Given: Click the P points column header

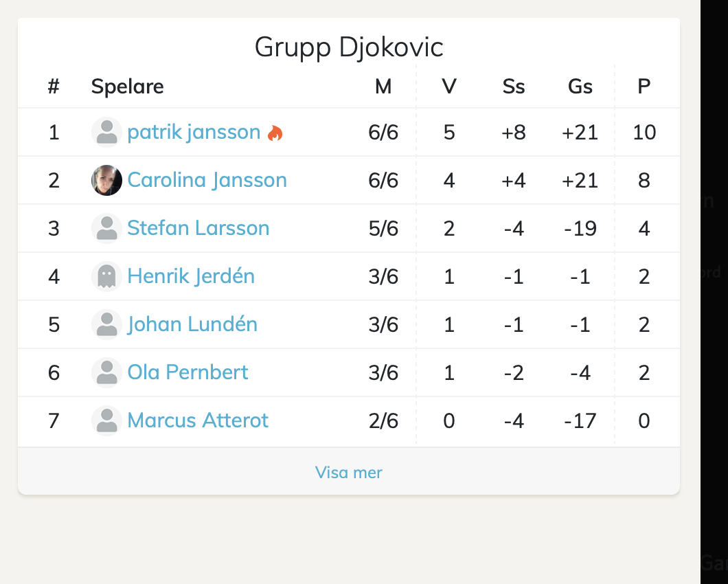Looking at the screenshot, I should (644, 87).
